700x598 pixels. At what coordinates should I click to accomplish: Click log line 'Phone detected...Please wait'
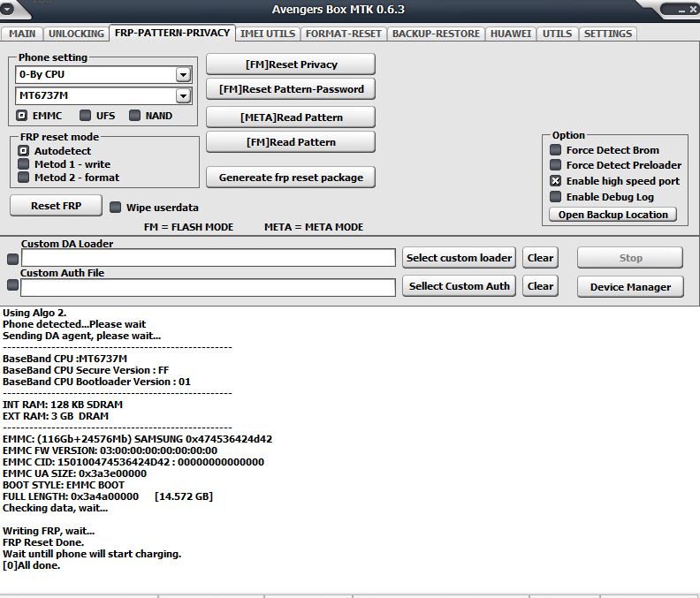pyautogui.click(x=74, y=324)
